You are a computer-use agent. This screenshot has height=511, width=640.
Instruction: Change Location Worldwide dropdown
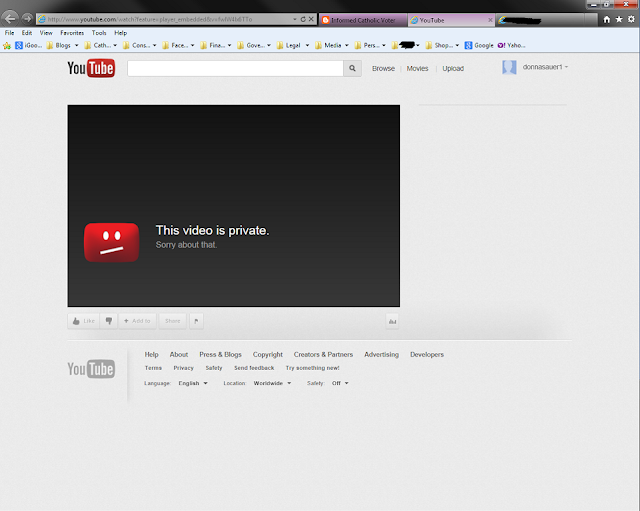click(x=272, y=383)
